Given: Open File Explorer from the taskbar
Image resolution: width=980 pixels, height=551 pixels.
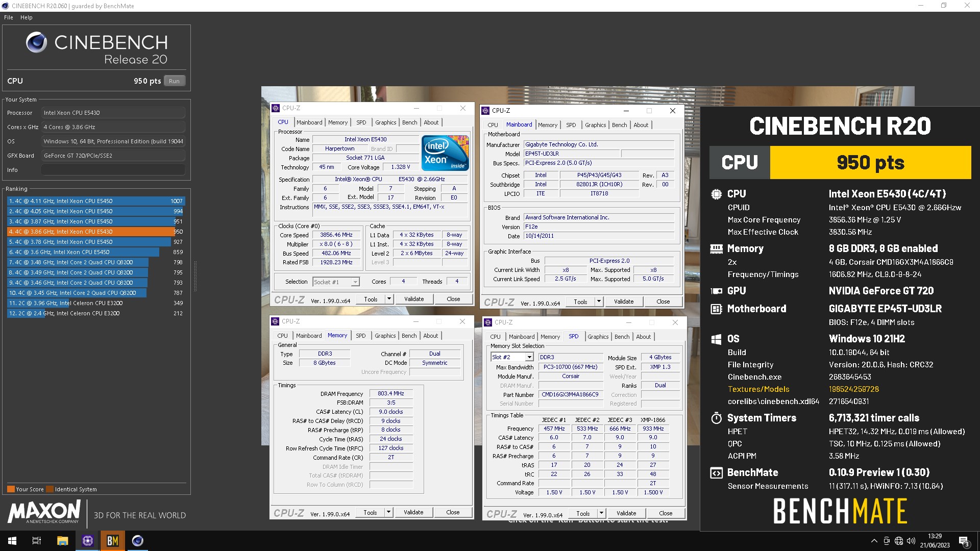Looking at the screenshot, I should coord(62,541).
